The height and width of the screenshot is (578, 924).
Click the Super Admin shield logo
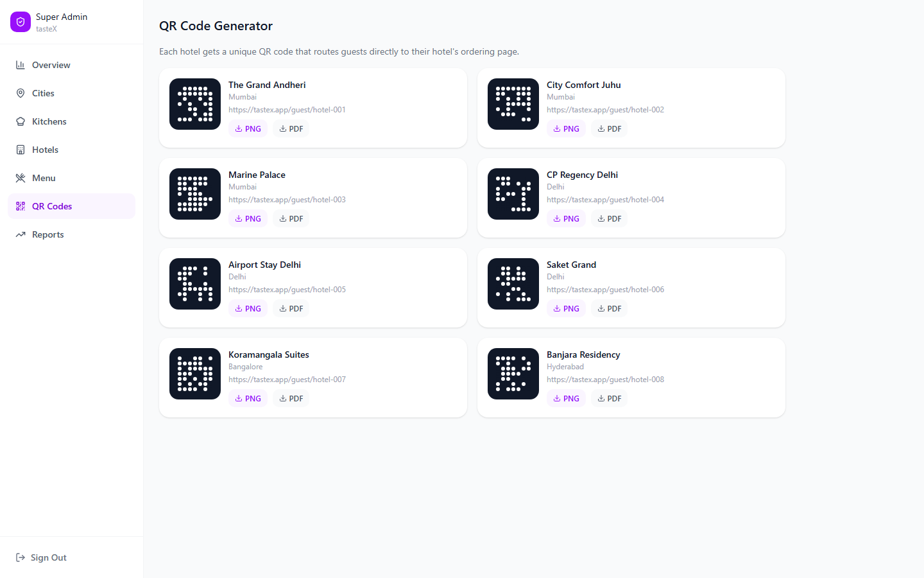click(x=21, y=22)
